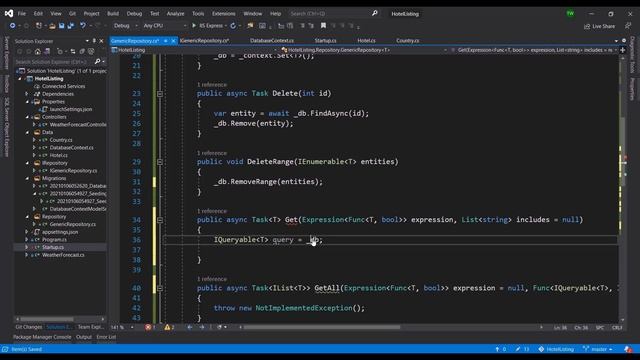Click in the Visual Studio search box
The height and width of the screenshot is (360, 640).
333,13
